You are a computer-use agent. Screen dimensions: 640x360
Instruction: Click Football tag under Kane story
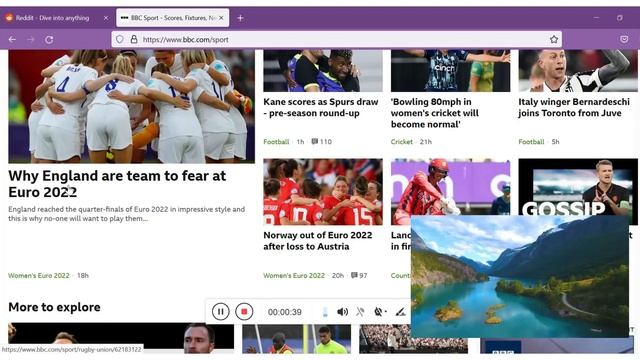[x=276, y=142]
